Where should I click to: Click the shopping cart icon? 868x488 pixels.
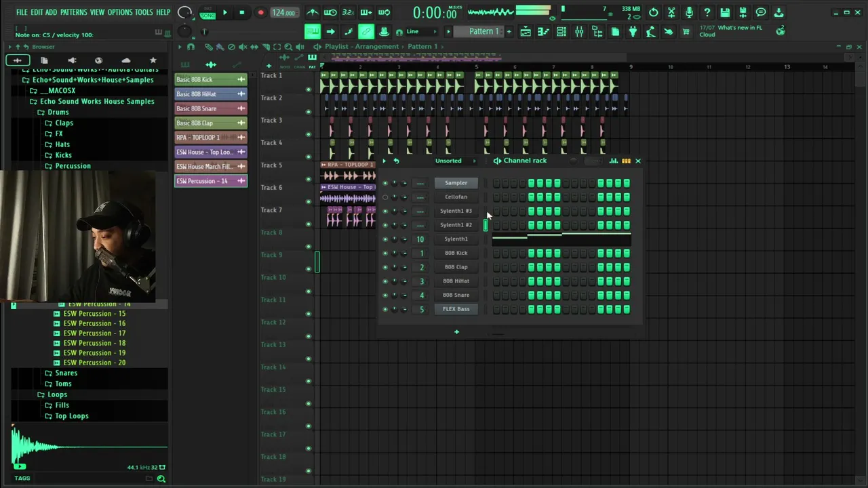(686, 31)
